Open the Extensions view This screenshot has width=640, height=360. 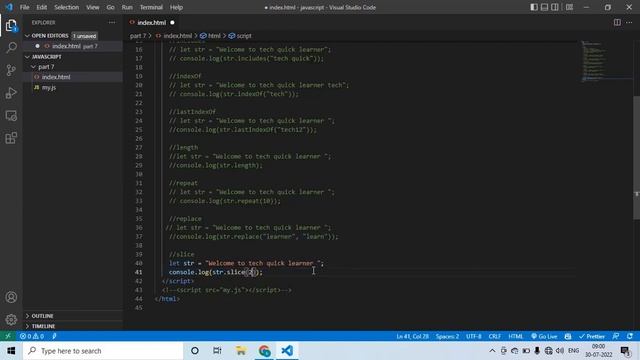pos(11,138)
